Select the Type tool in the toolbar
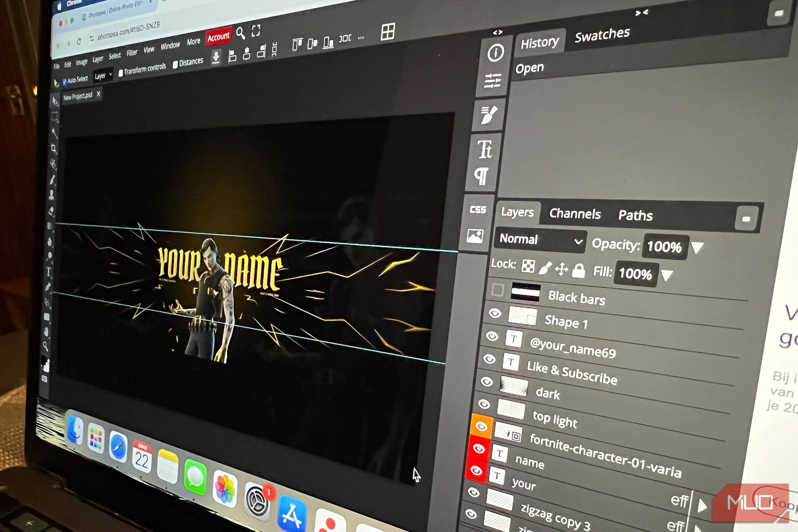Screen dimensions: 798x532 49,272
